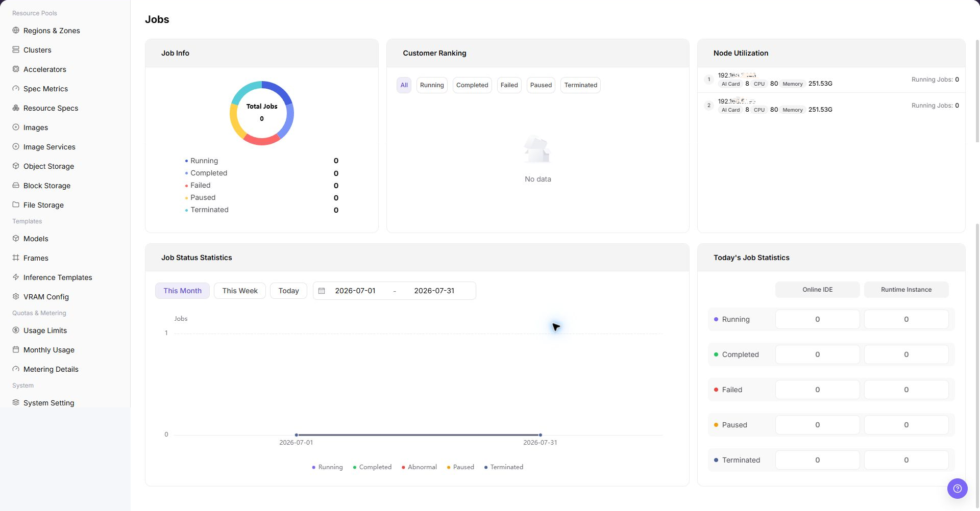Click the Resource Specs icon
The height and width of the screenshot is (511, 980).
pyautogui.click(x=16, y=108)
